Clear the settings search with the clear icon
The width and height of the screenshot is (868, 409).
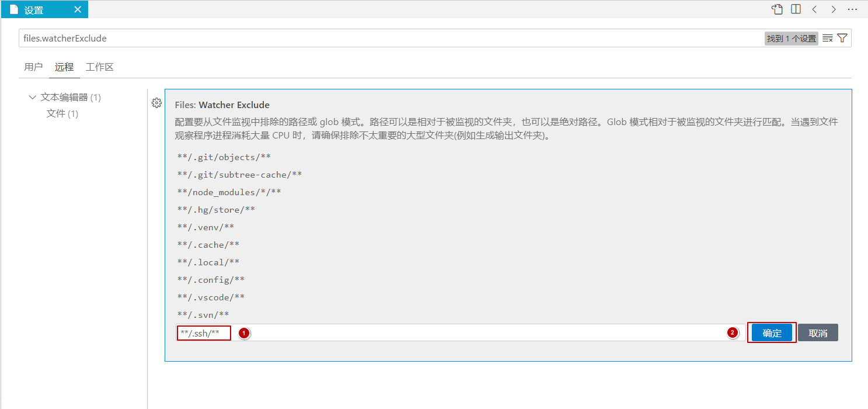tap(827, 39)
